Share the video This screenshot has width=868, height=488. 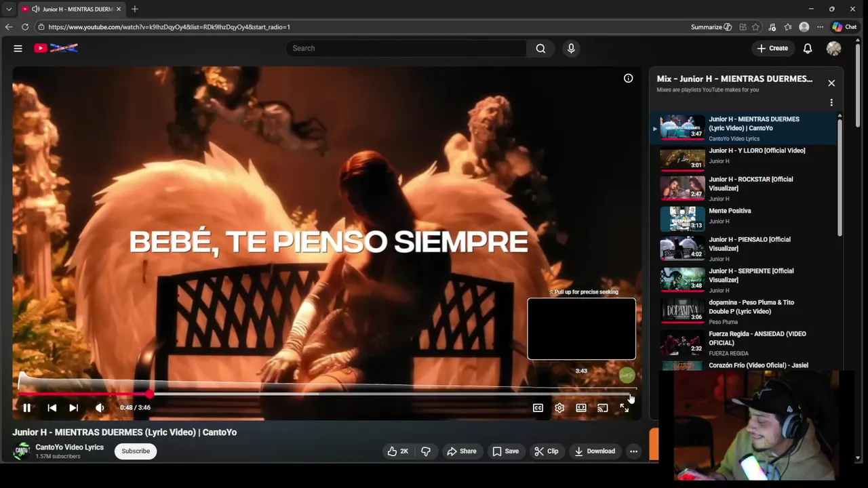(462, 451)
